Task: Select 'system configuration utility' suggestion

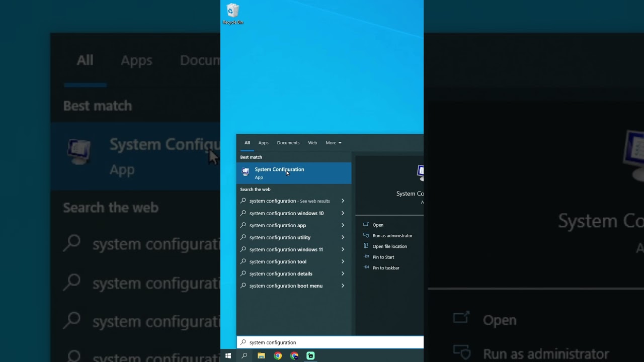Action: click(x=294, y=237)
